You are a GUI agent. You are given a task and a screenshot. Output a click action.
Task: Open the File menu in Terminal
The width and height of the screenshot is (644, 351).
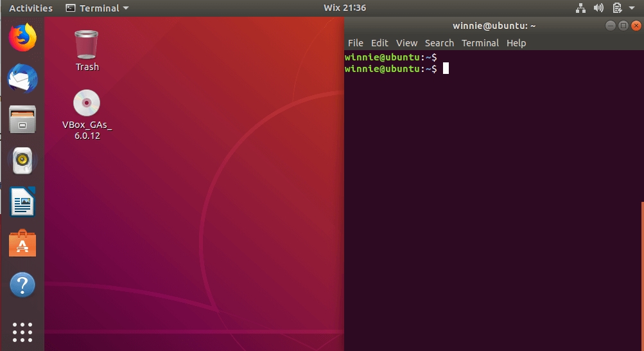(355, 42)
